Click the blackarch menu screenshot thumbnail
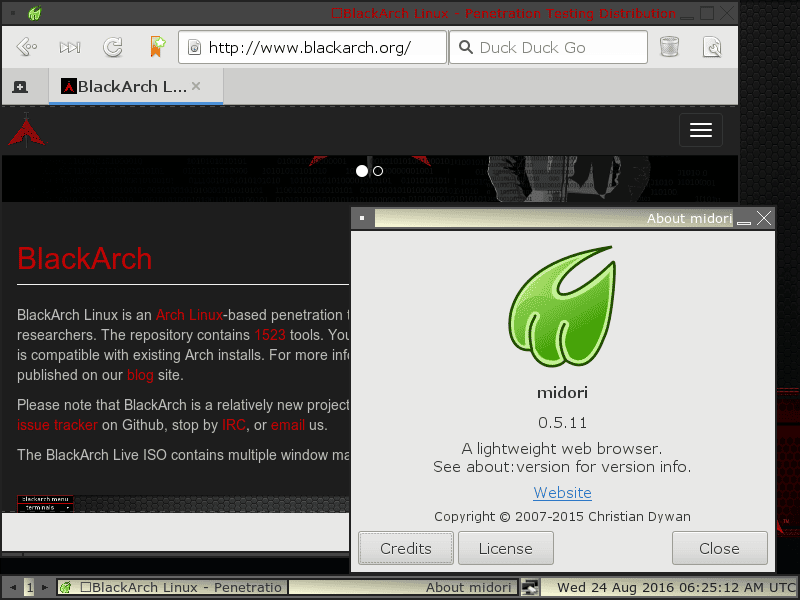The height and width of the screenshot is (600, 800). 45,504
